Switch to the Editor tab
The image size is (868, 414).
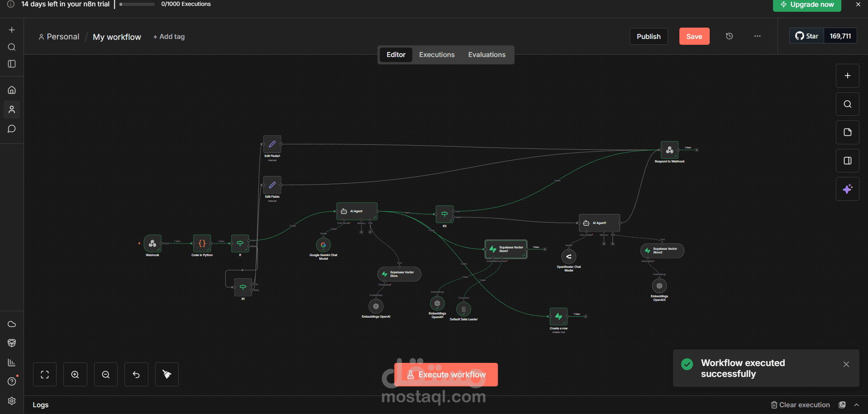(396, 55)
